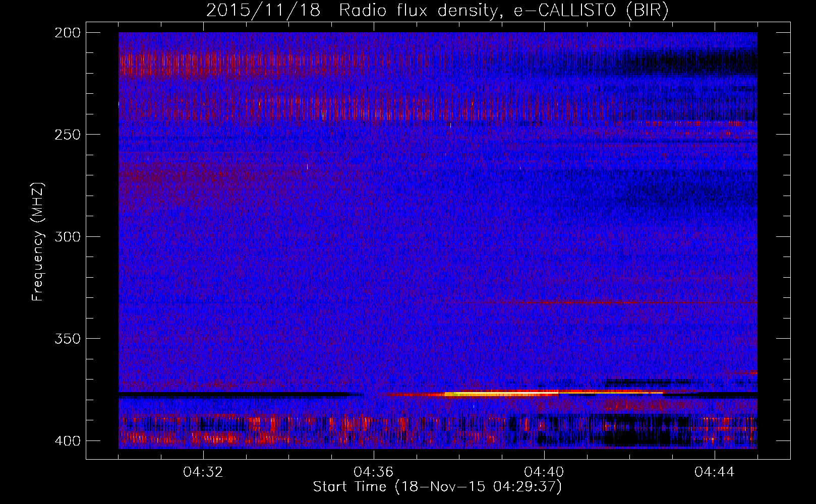The width and height of the screenshot is (816, 504).
Task: Click the 04:44 time tick label
Action: (x=715, y=472)
